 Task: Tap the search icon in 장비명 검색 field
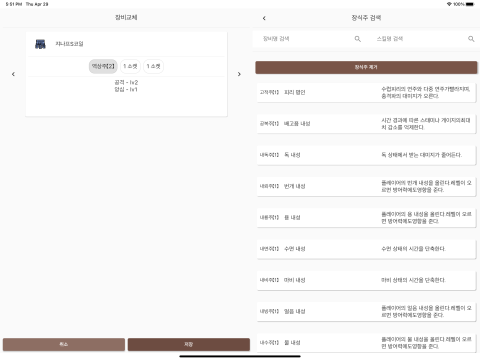pos(358,39)
